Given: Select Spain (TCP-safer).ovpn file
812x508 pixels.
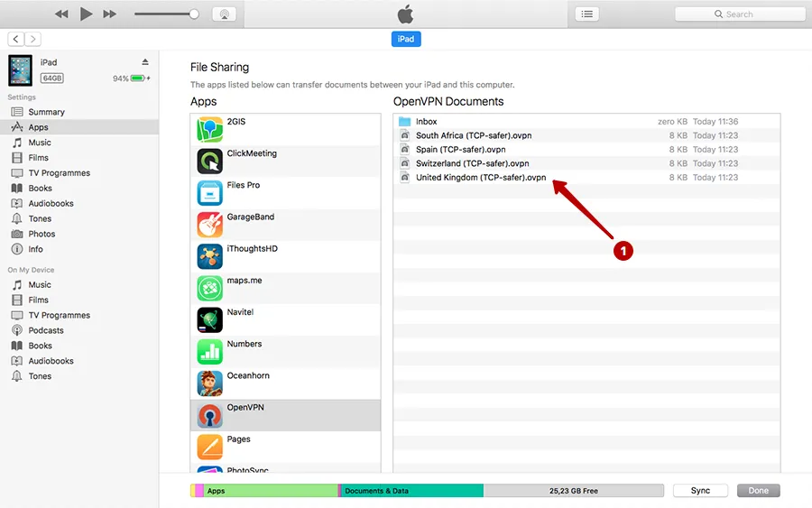Looking at the screenshot, I should 586,149.
